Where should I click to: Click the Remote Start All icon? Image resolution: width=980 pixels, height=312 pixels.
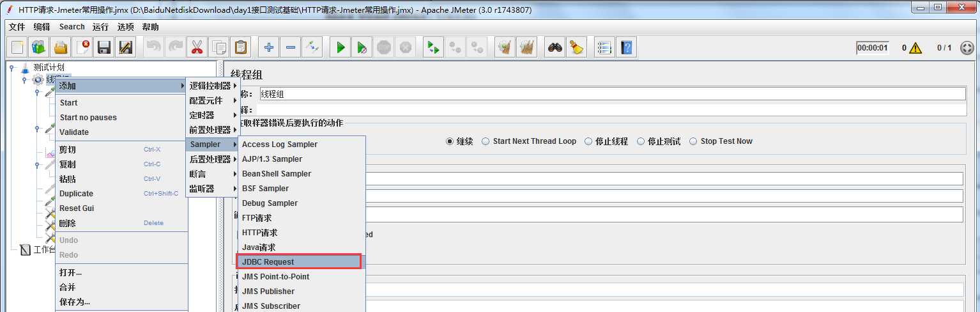[434, 47]
